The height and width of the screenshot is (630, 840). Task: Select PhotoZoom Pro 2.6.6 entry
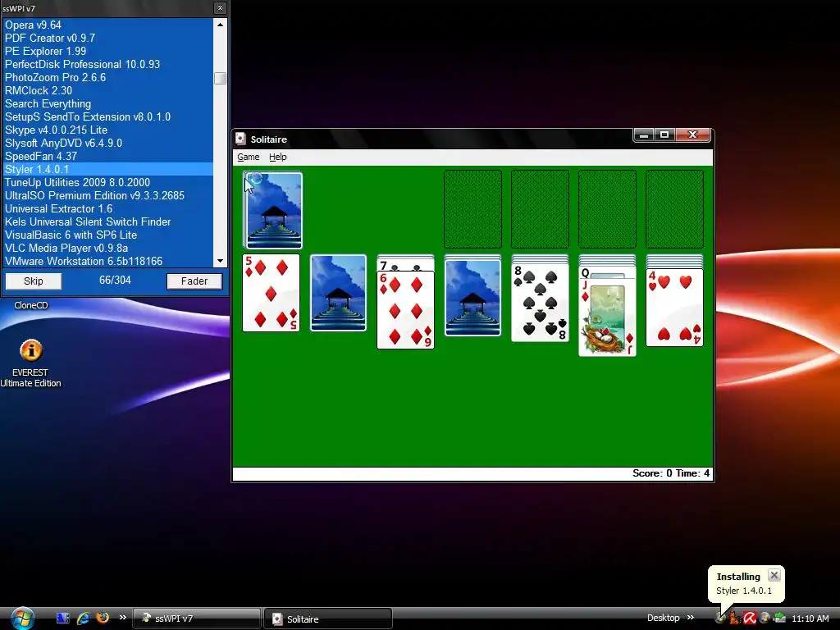pos(108,78)
